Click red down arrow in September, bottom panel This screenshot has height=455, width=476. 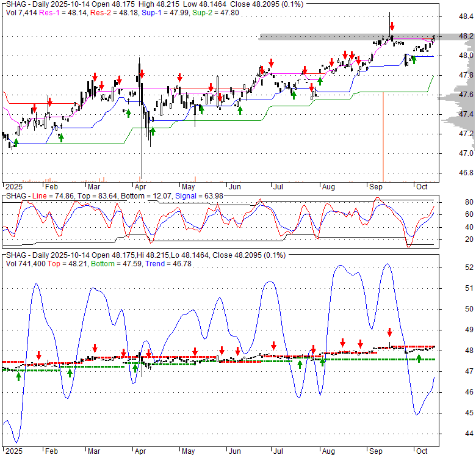(x=389, y=332)
